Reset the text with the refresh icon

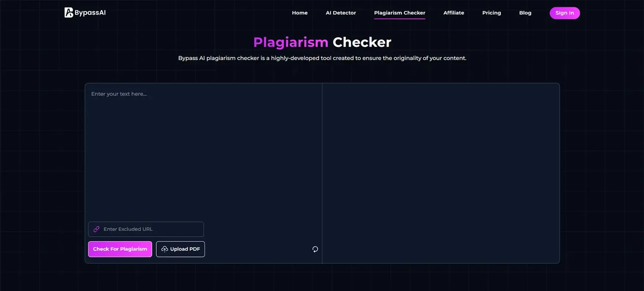click(x=315, y=249)
